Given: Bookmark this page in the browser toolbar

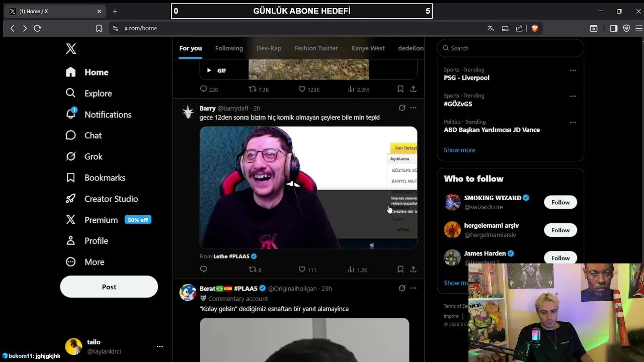Looking at the screenshot, I should coord(99,29).
